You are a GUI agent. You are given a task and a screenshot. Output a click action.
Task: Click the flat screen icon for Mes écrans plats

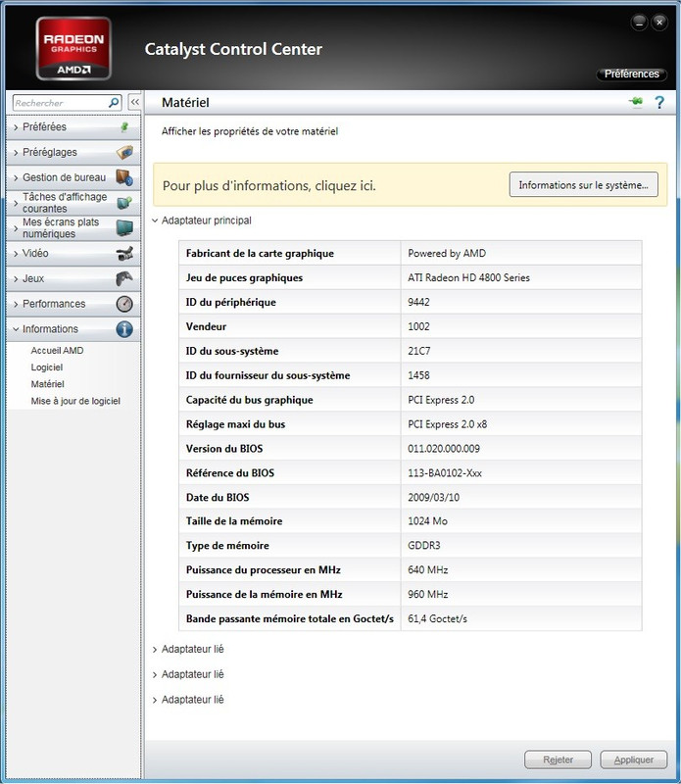(x=124, y=228)
